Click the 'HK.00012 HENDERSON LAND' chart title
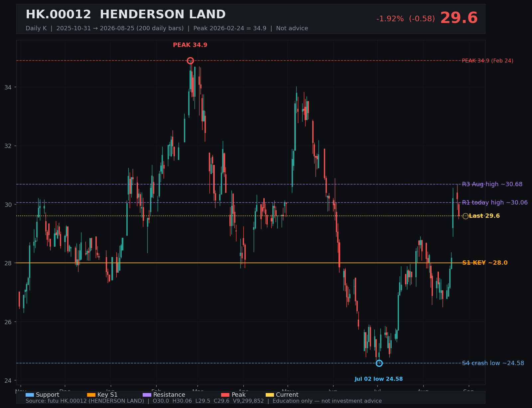This screenshot has width=532, height=408. tap(126, 15)
